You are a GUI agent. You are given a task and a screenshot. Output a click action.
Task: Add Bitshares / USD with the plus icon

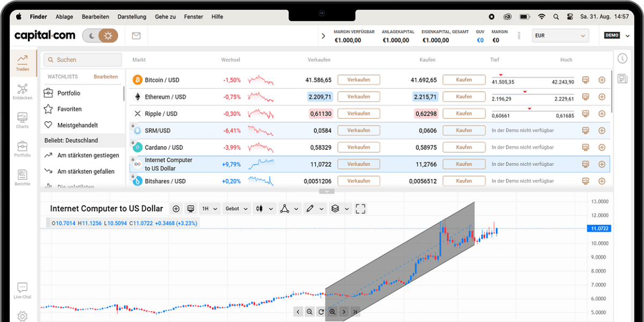[602, 181]
